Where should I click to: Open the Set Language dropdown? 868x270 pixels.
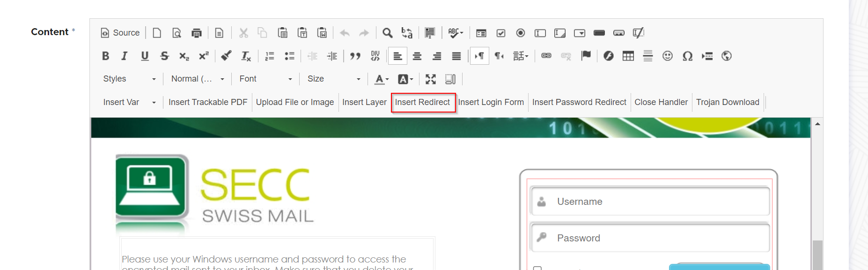point(521,56)
